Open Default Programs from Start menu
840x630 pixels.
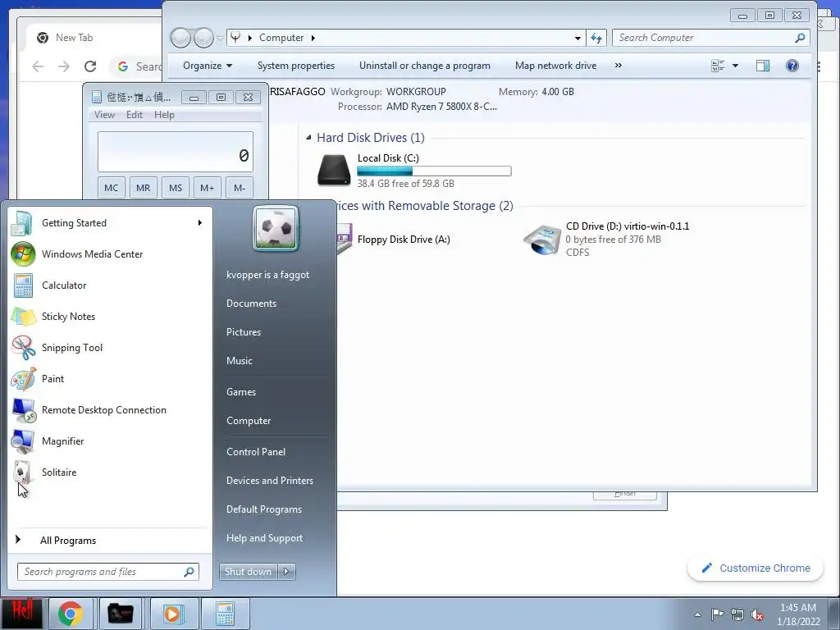point(264,509)
